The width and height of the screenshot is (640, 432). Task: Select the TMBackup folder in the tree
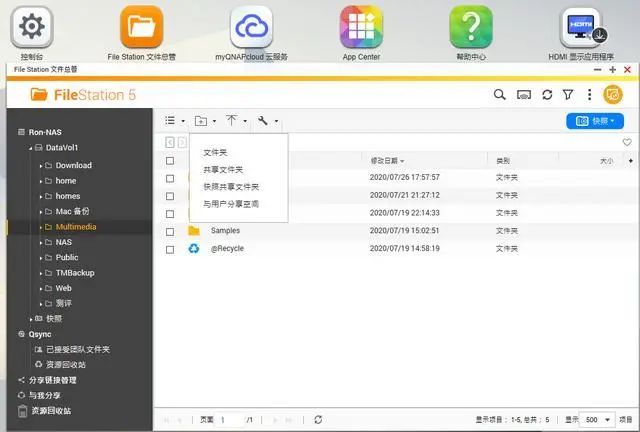(x=75, y=273)
